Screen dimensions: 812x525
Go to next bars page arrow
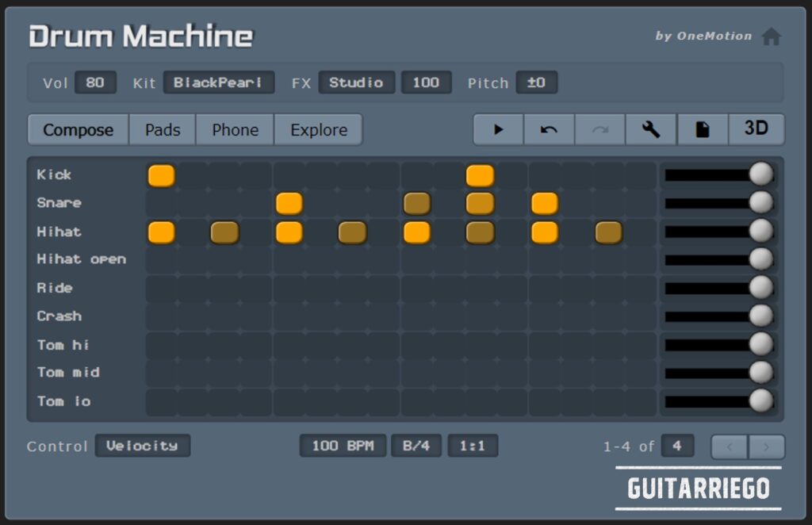[x=767, y=446]
